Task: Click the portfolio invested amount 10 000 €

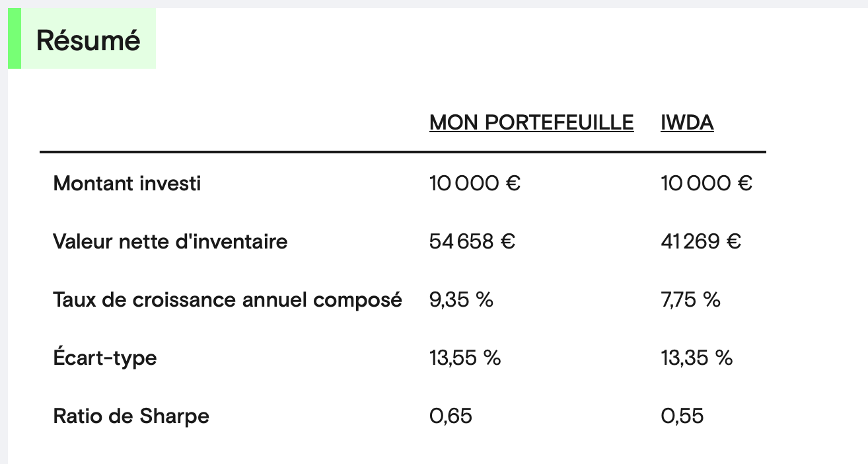Action: tap(475, 183)
